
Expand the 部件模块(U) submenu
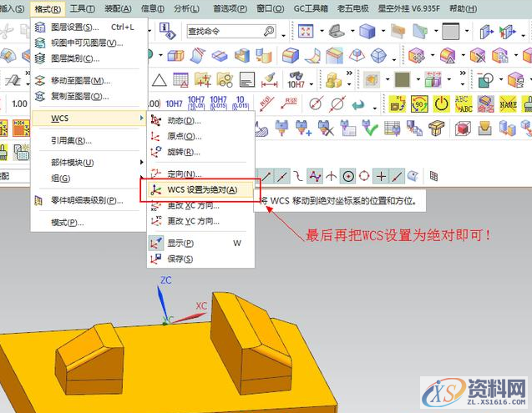tap(89, 163)
